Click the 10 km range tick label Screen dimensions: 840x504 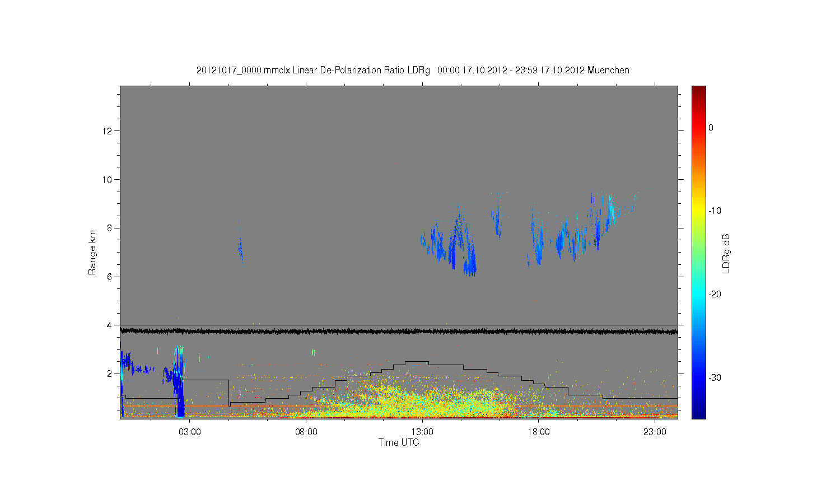point(108,180)
